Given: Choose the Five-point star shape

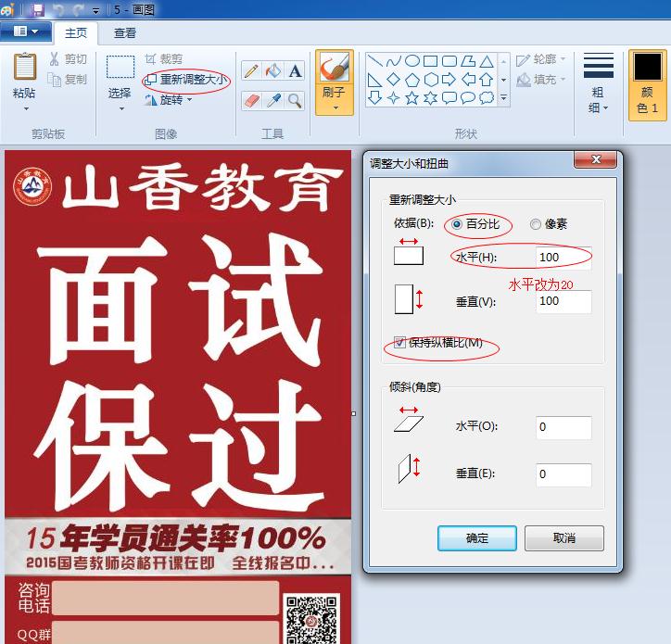Looking at the screenshot, I should [412, 98].
